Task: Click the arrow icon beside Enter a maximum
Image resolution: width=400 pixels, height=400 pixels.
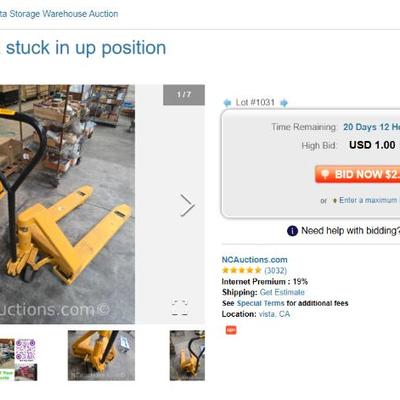Action: point(335,201)
